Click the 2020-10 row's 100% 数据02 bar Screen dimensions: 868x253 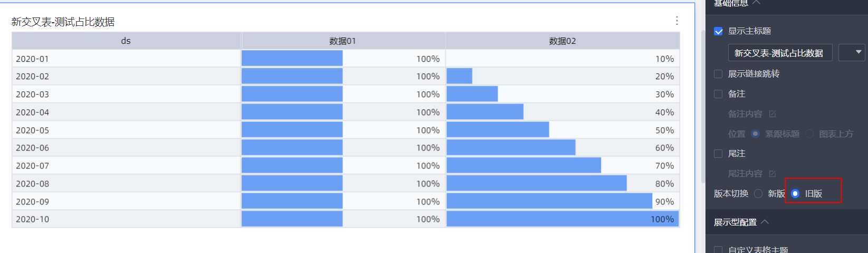click(562, 219)
